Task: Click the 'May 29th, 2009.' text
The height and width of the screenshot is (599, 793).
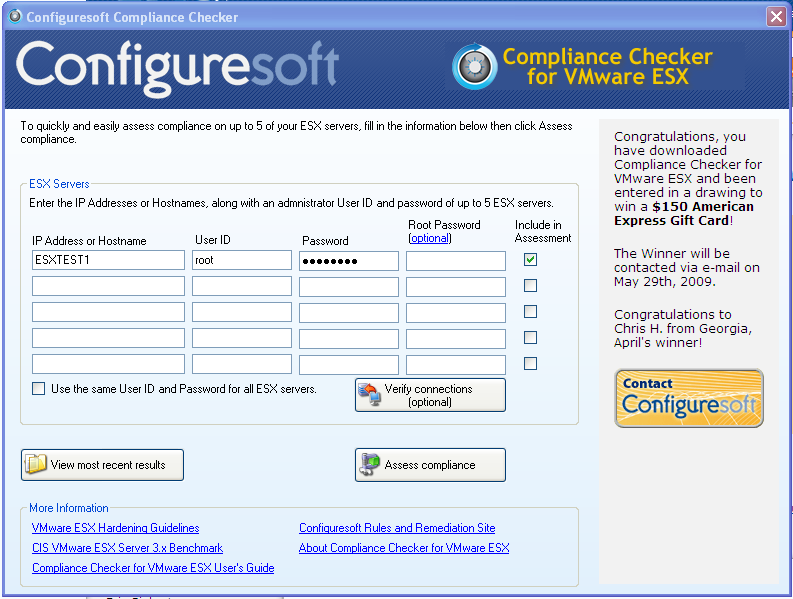Action: click(665, 282)
